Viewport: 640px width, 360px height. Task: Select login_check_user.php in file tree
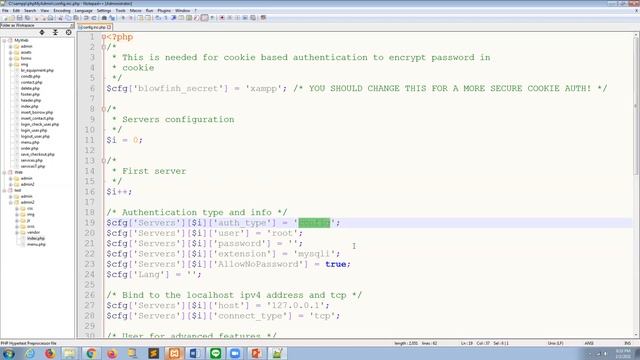(40, 124)
